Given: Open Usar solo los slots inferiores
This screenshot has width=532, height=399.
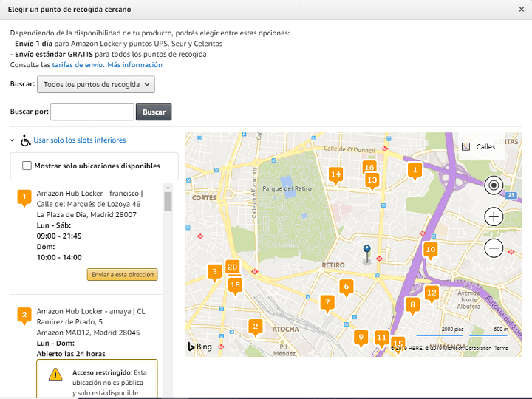Looking at the screenshot, I should [x=79, y=140].
